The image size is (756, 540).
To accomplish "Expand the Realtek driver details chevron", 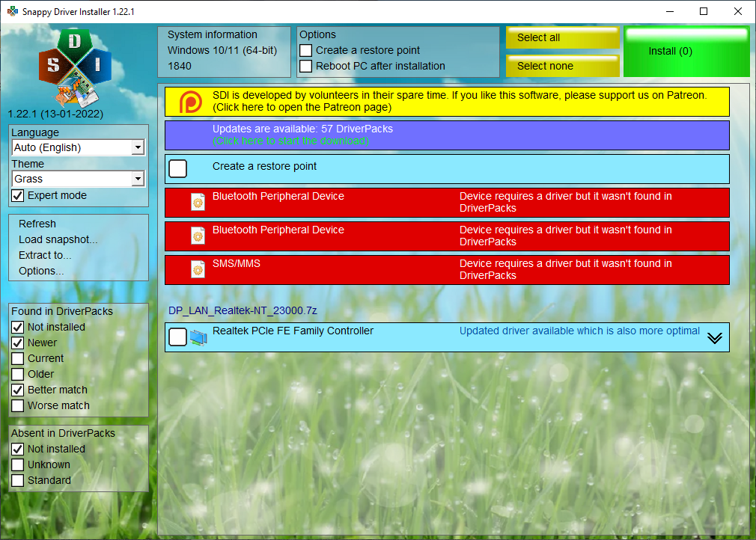I will pos(715,338).
